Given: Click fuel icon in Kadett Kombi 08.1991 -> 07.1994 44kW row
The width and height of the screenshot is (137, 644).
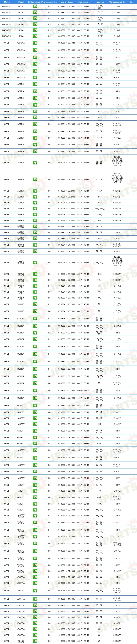Looking at the screenshot, I should point(35,537).
